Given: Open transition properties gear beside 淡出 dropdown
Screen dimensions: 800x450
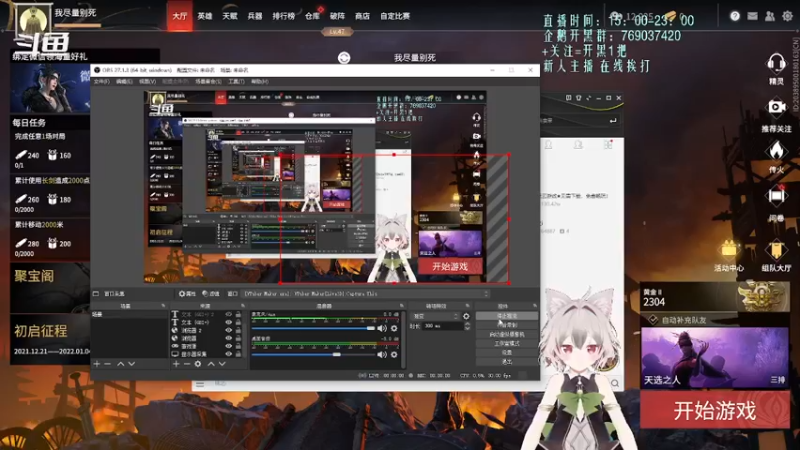Looking at the screenshot, I should click(x=466, y=316).
